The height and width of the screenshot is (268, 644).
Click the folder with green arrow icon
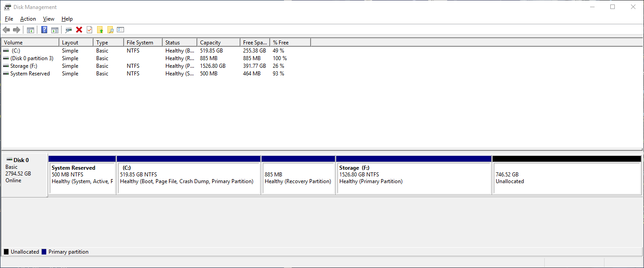[100, 30]
